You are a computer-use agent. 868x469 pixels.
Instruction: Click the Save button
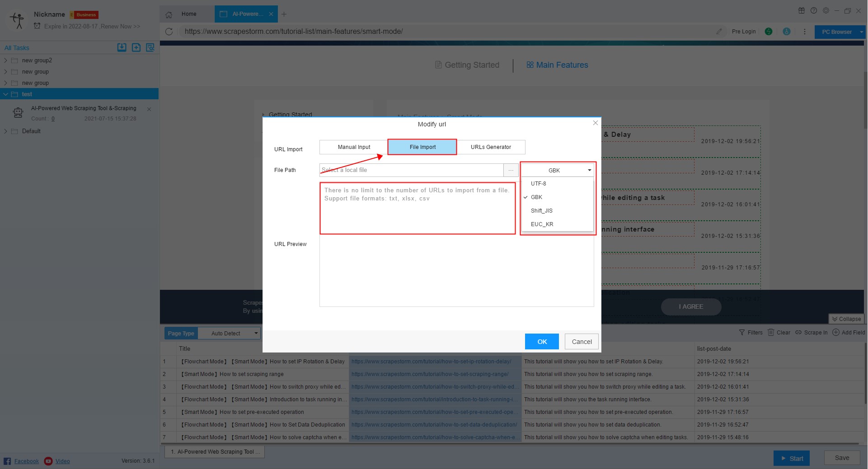point(841,458)
